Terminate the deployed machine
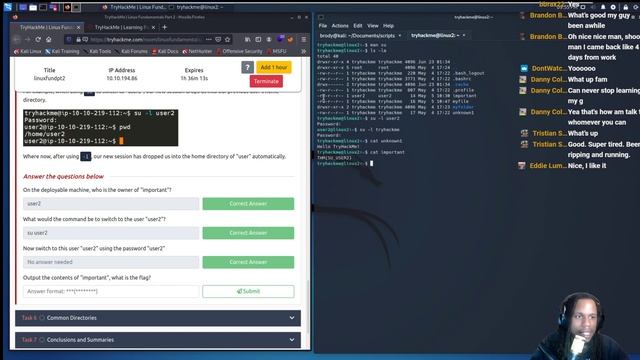The image size is (640, 360). pyautogui.click(x=266, y=81)
